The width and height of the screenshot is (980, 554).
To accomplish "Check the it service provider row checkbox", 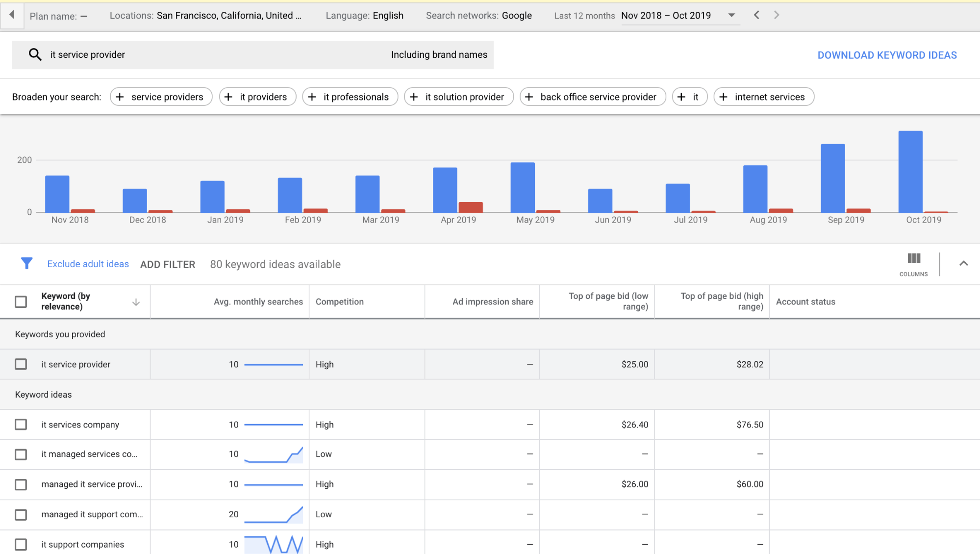I will tap(21, 364).
